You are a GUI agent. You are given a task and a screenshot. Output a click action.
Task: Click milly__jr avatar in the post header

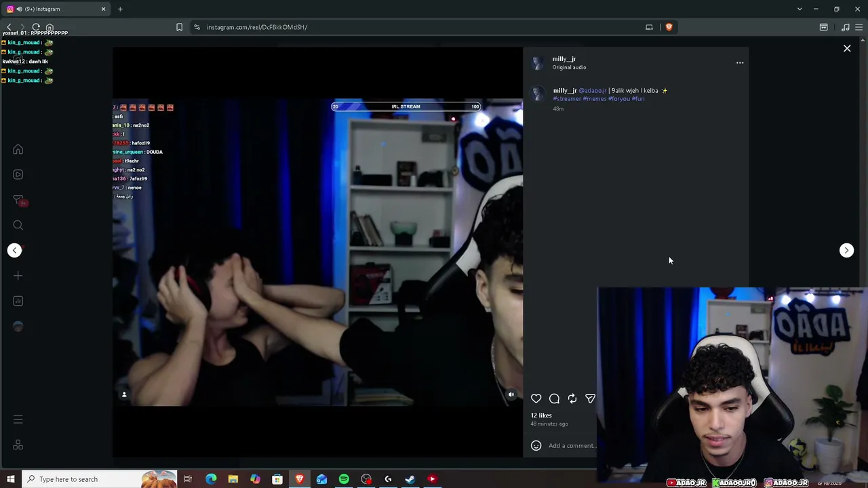[538, 63]
